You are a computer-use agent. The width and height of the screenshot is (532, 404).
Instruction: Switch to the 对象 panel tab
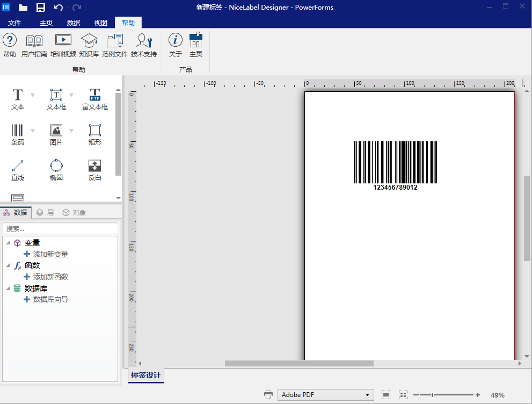click(74, 213)
